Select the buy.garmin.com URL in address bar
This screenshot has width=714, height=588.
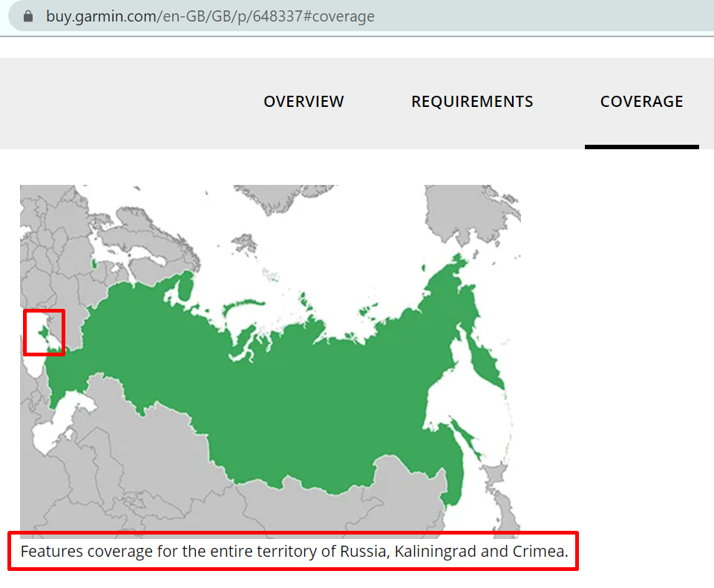coord(210,16)
